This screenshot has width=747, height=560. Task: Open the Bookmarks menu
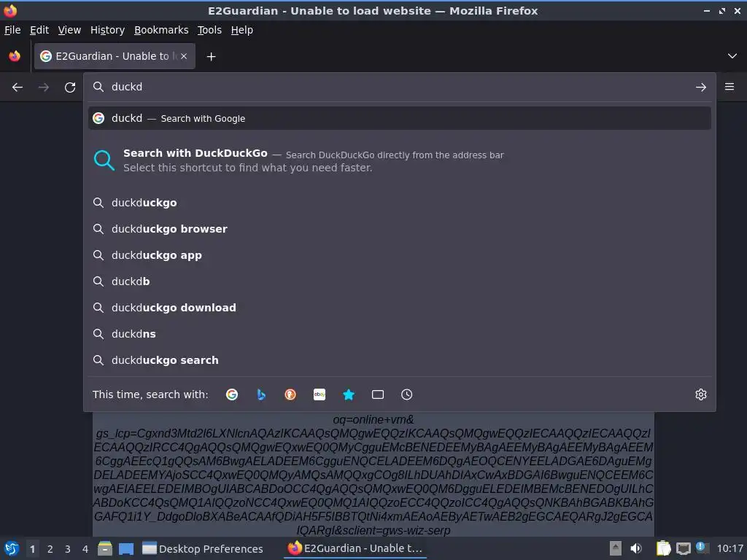[161, 30]
